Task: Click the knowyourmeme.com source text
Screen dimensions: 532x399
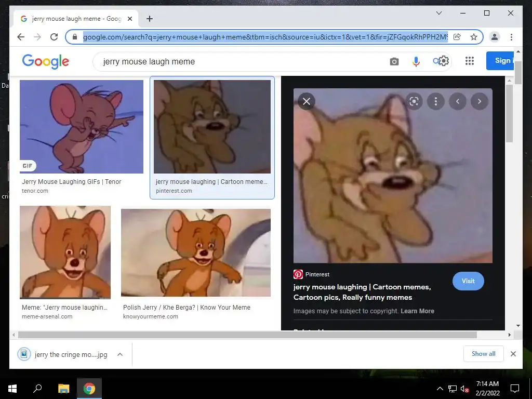Action: 150,316
